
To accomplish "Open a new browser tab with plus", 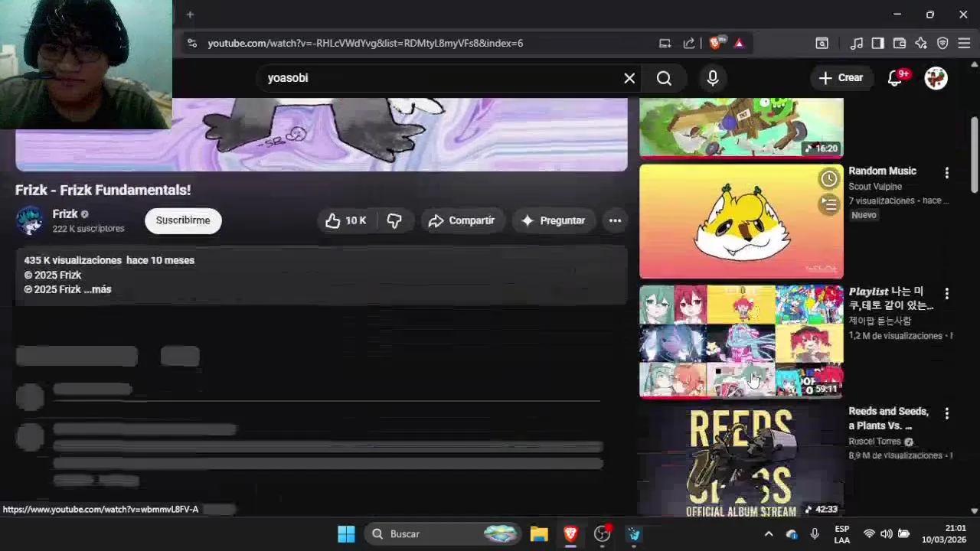I will [190, 15].
